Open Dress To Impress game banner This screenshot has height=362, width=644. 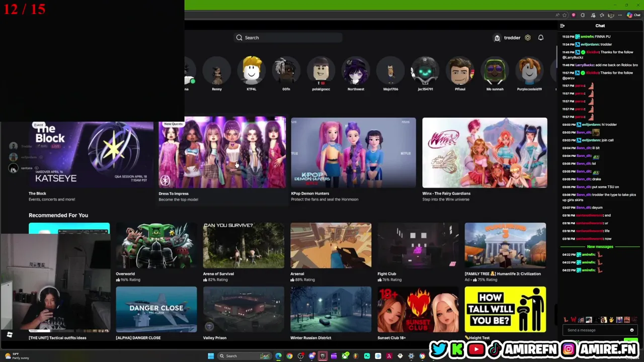click(222, 153)
